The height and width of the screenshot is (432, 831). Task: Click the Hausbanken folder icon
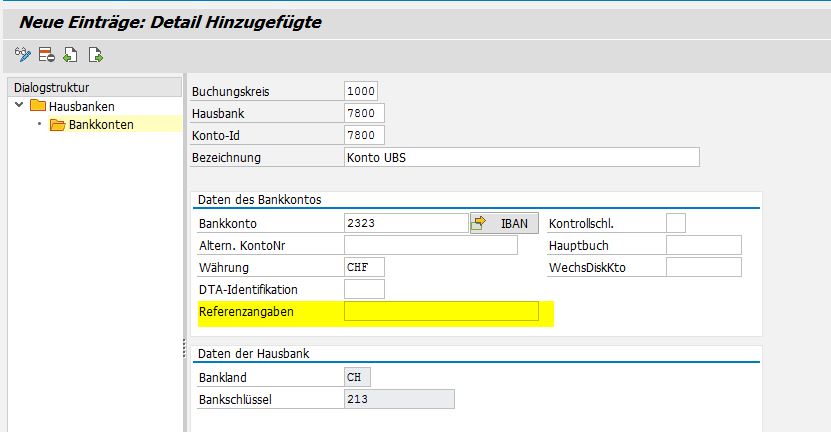pyautogui.click(x=38, y=106)
